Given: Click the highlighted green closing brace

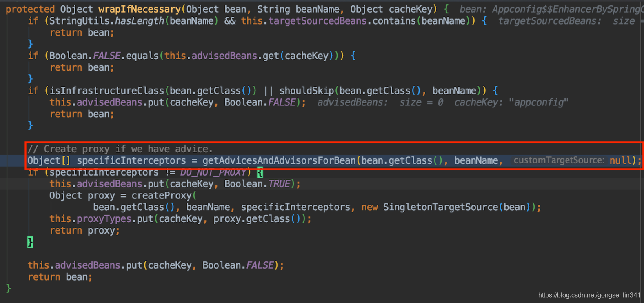Looking at the screenshot, I should coord(30,242).
